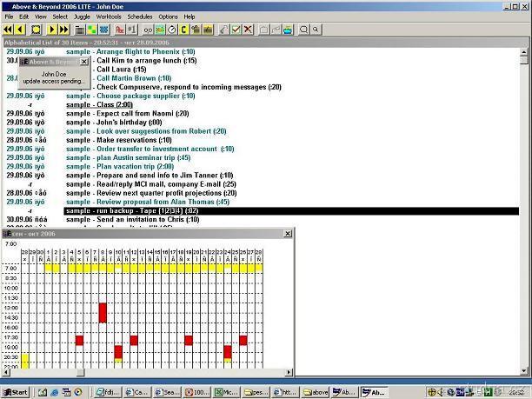Open the Options menu
The width and height of the screenshot is (532, 399).
point(169,17)
